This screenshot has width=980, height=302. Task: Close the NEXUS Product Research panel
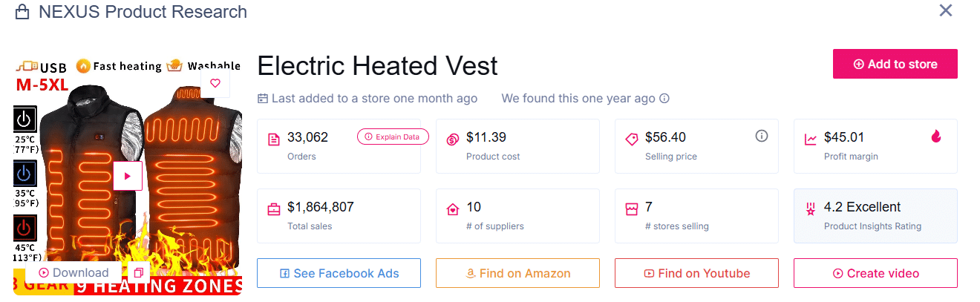[946, 10]
